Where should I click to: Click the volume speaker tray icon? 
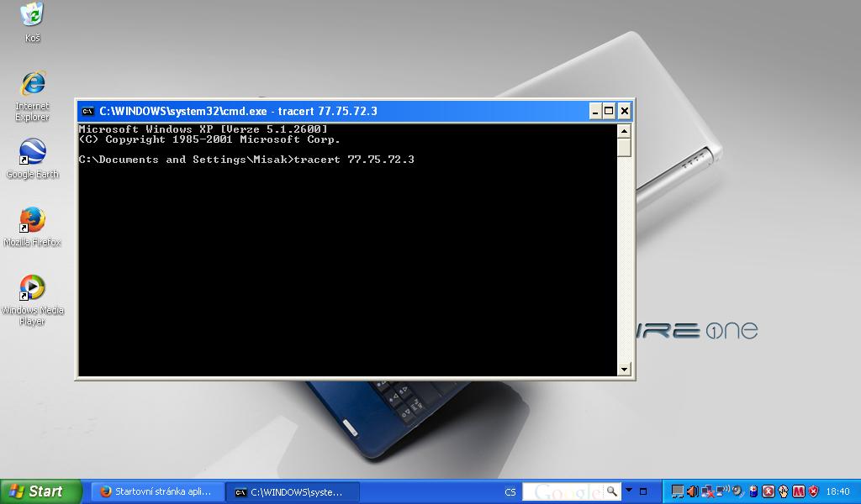pyautogui.click(x=692, y=491)
